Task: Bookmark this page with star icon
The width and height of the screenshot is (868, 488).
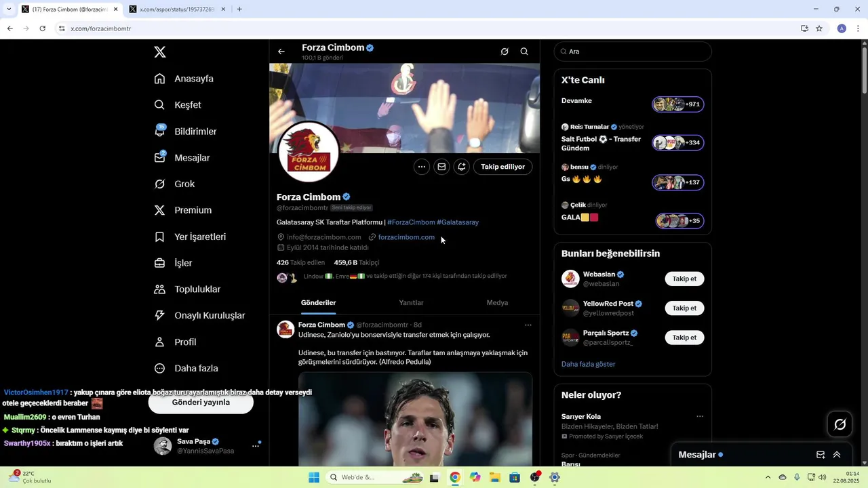Action: (819, 28)
